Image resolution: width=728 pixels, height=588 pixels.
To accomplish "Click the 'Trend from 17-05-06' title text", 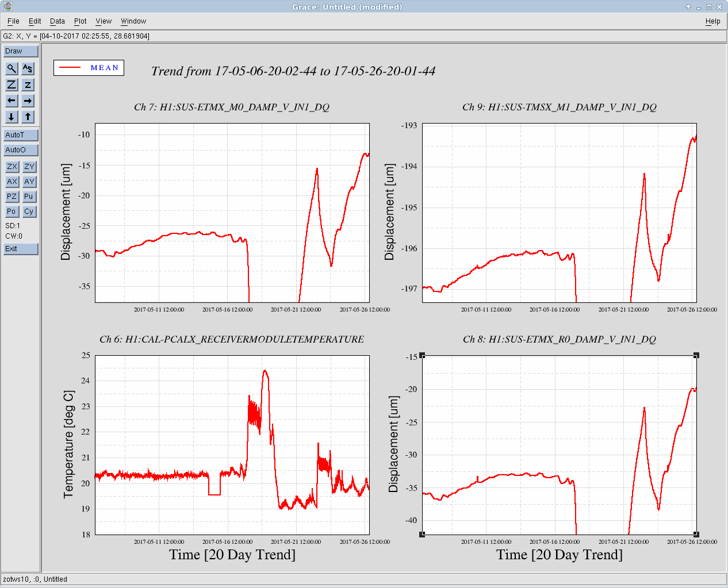I will click(x=293, y=71).
